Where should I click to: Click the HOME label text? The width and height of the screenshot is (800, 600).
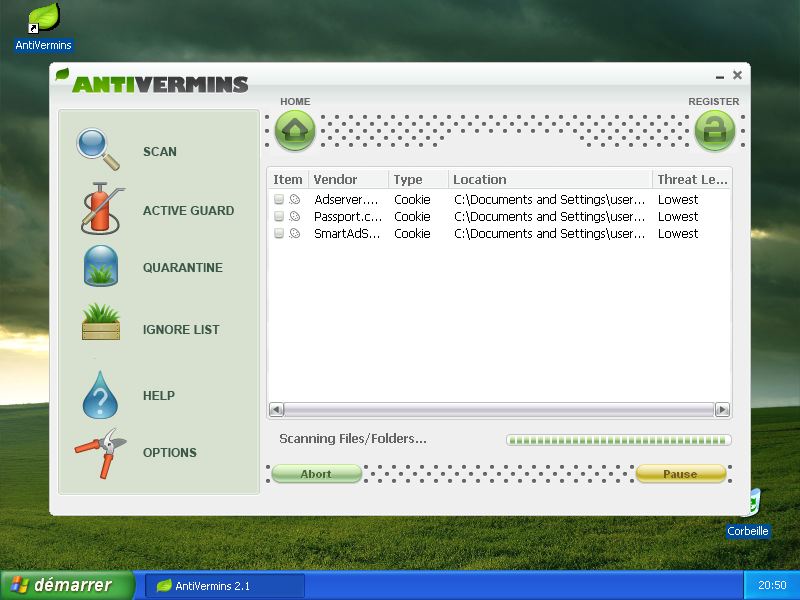point(295,102)
